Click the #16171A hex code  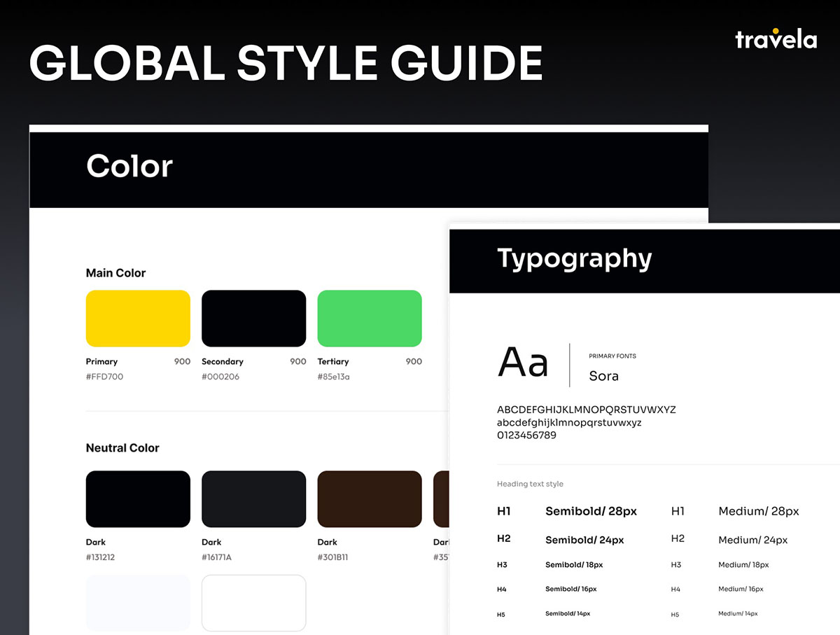(x=216, y=557)
